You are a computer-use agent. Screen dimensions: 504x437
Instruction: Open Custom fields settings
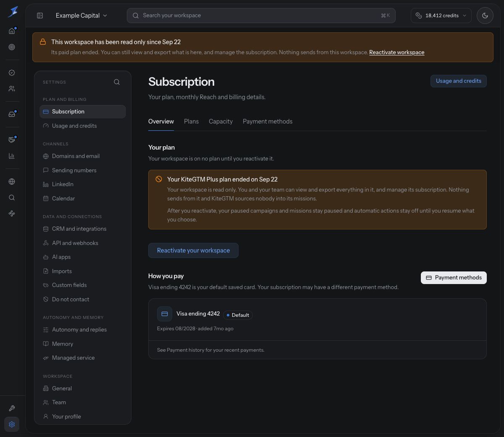[83, 285]
